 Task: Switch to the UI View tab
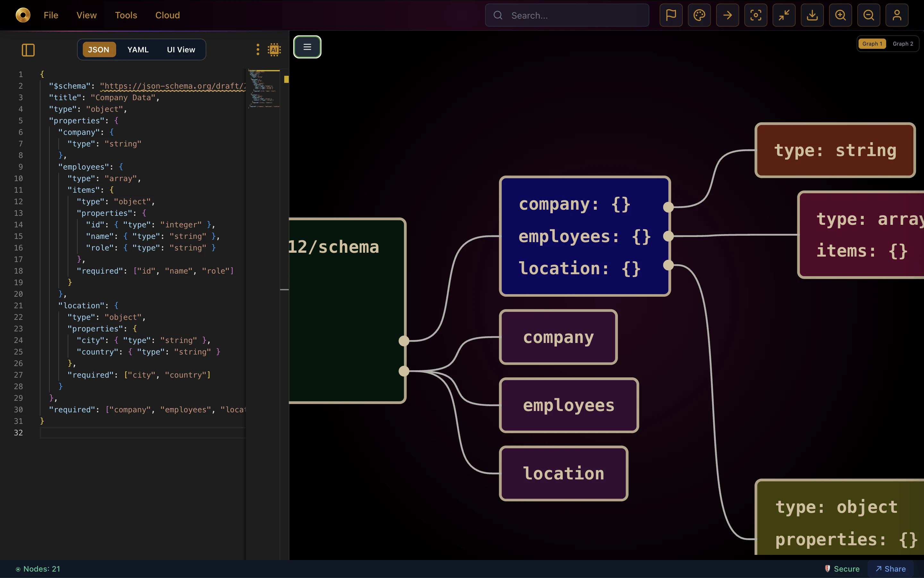pos(181,50)
